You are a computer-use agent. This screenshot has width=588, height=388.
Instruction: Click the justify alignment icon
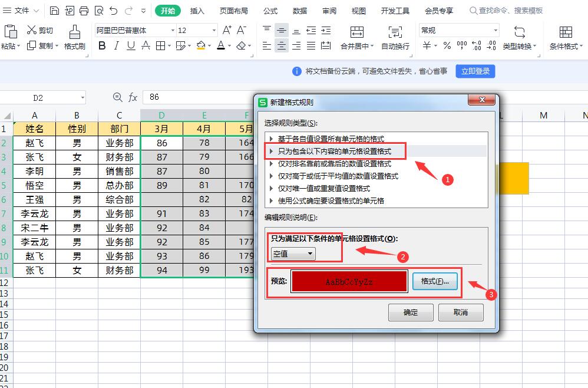click(x=311, y=46)
